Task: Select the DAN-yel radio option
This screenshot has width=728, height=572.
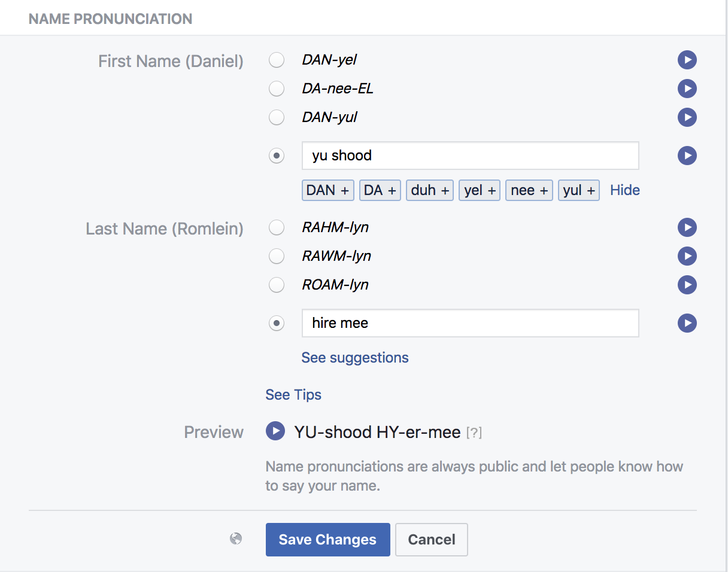Action: click(x=277, y=60)
